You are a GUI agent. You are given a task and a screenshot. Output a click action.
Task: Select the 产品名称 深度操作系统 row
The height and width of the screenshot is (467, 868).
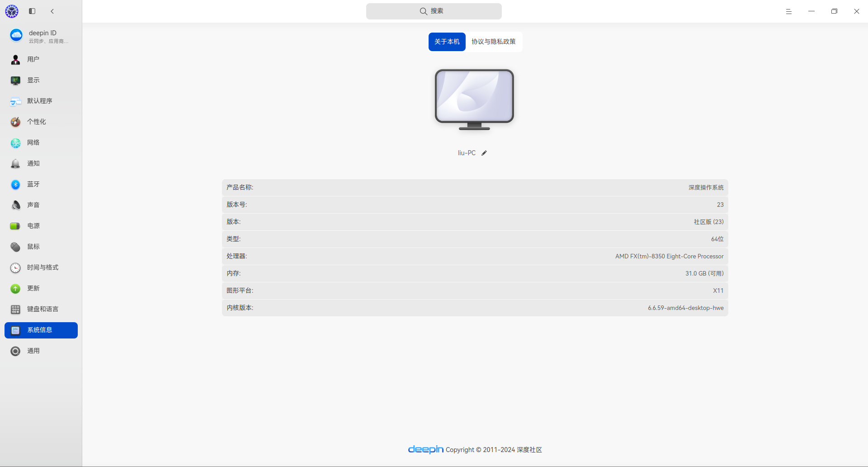pyautogui.click(x=475, y=187)
